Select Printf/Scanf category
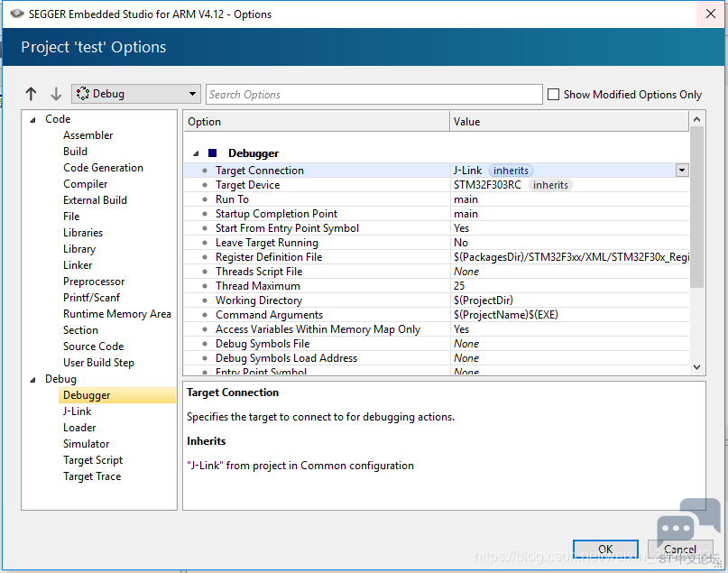 (x=91, y=298)
